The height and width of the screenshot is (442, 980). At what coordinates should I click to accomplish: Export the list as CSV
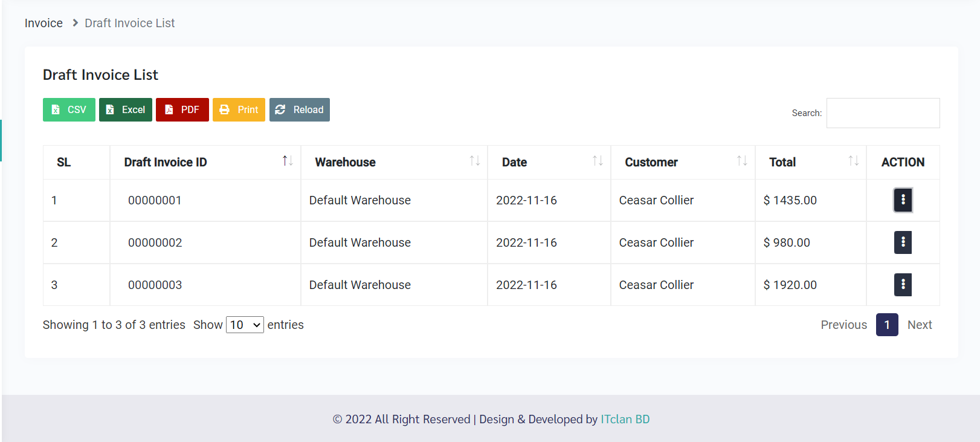click(x=69, y=109)
